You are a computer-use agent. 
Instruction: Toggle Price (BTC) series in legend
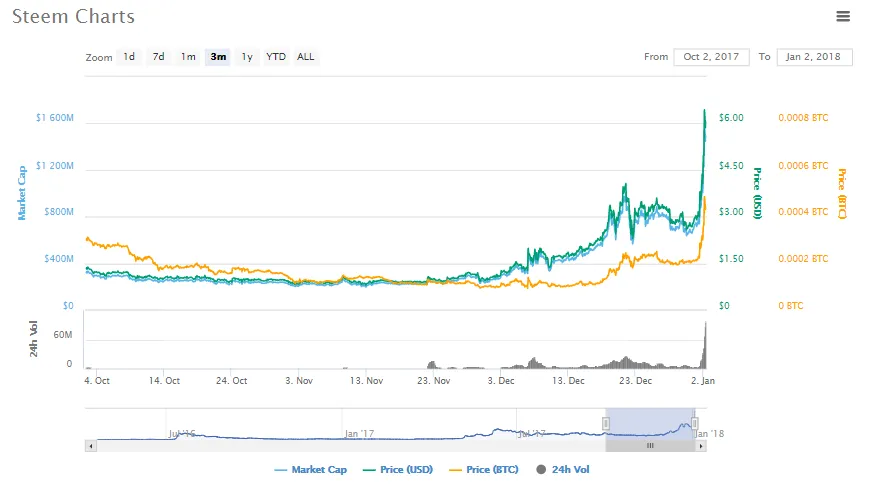click(484, 470)
